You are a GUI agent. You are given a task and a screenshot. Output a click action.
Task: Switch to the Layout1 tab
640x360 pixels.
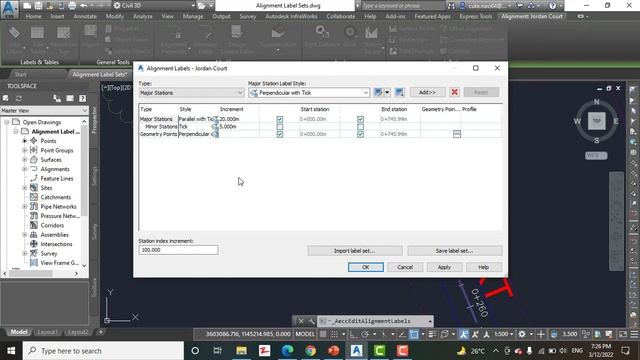pyautogui.click(x=47, y=332)
